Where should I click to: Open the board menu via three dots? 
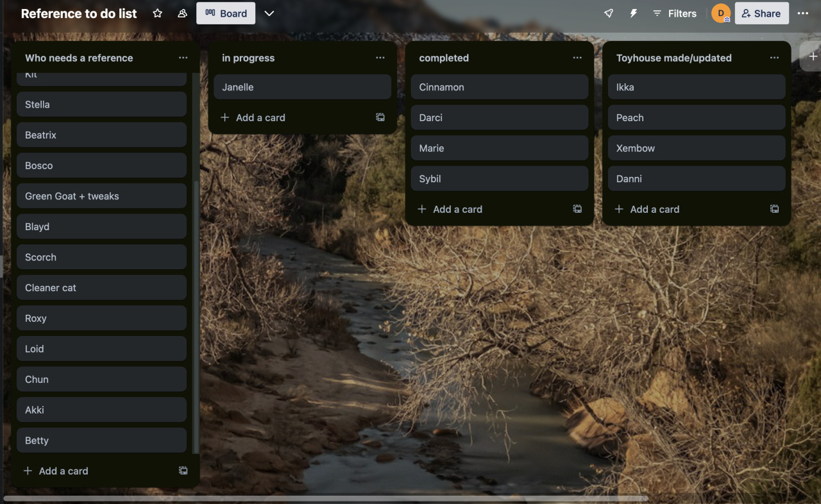[803, 13]
